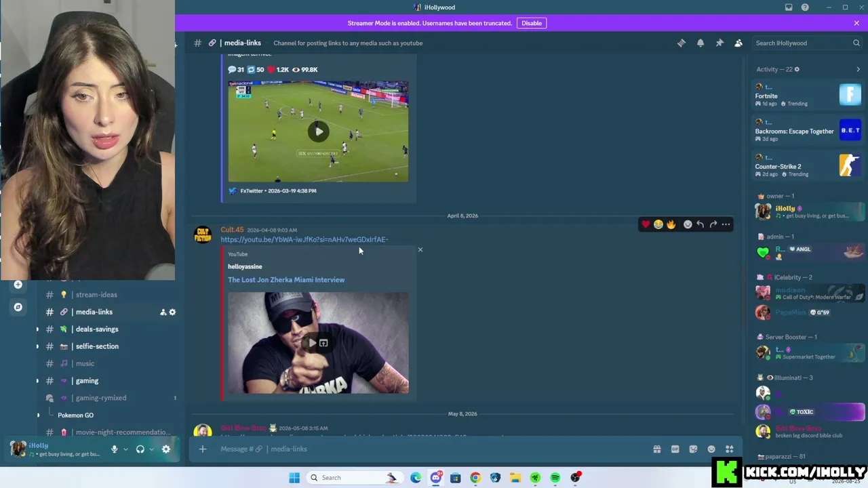React with the laughing emoji

658,224
